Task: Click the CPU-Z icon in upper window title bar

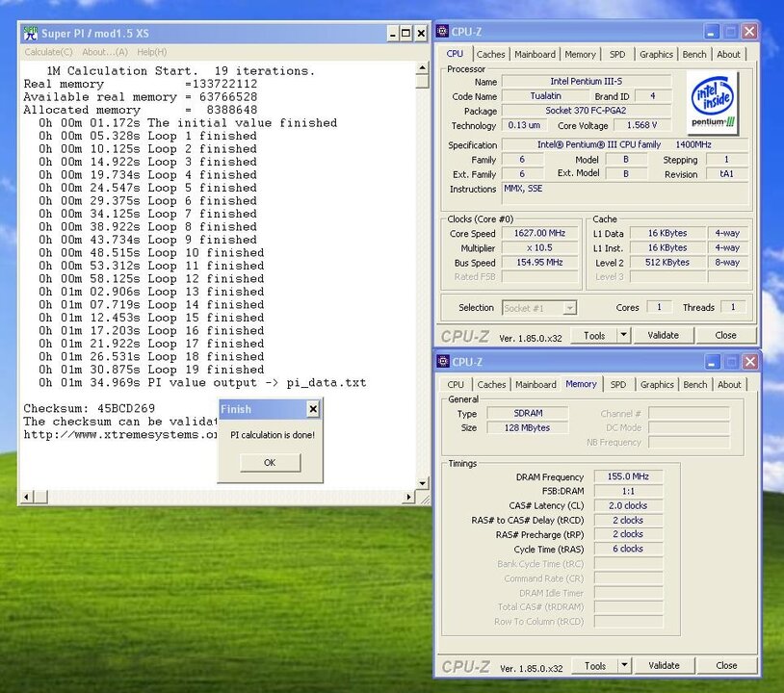Action: click(442, 31)
